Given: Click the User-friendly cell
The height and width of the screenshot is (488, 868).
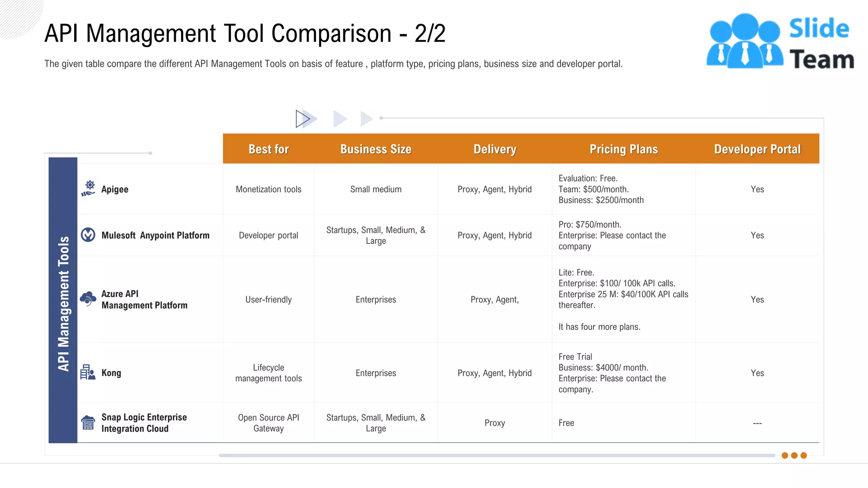Looking at the screenshot, I should point(269,299).
